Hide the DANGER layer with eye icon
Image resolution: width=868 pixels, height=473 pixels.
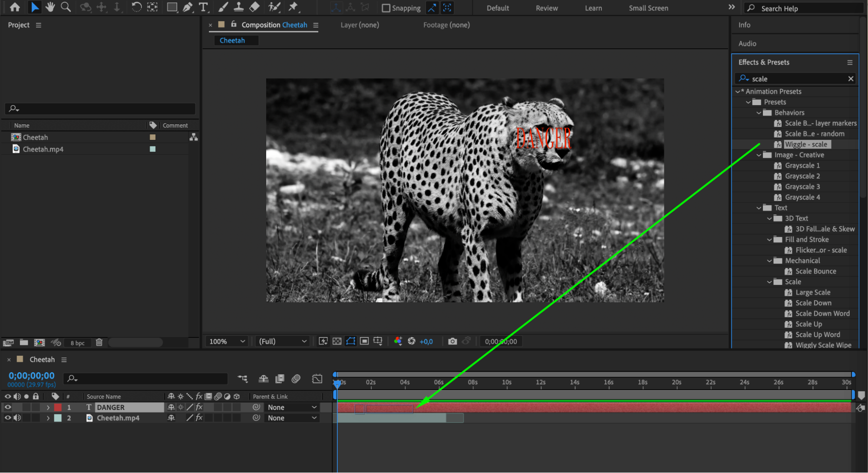point(8,407)
